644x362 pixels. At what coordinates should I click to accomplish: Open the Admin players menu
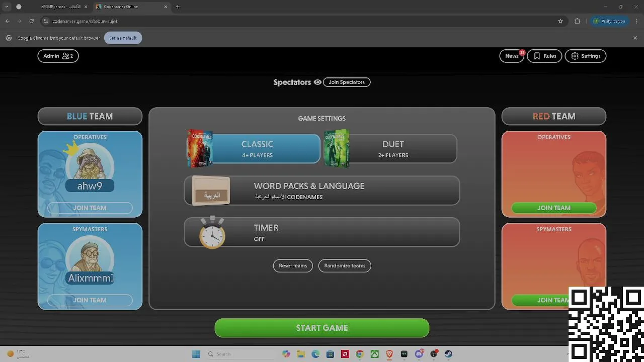58,56
